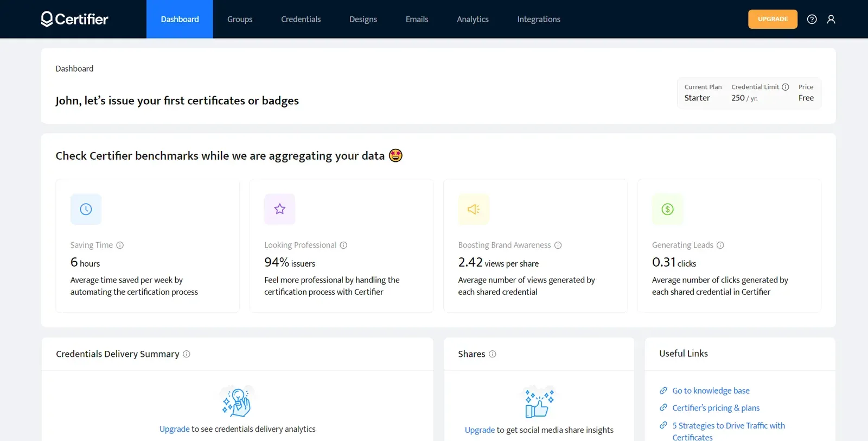Click the 0.31 clicks benchmark value
This screenshot has width=868, height=441.
tap(674, 263)
